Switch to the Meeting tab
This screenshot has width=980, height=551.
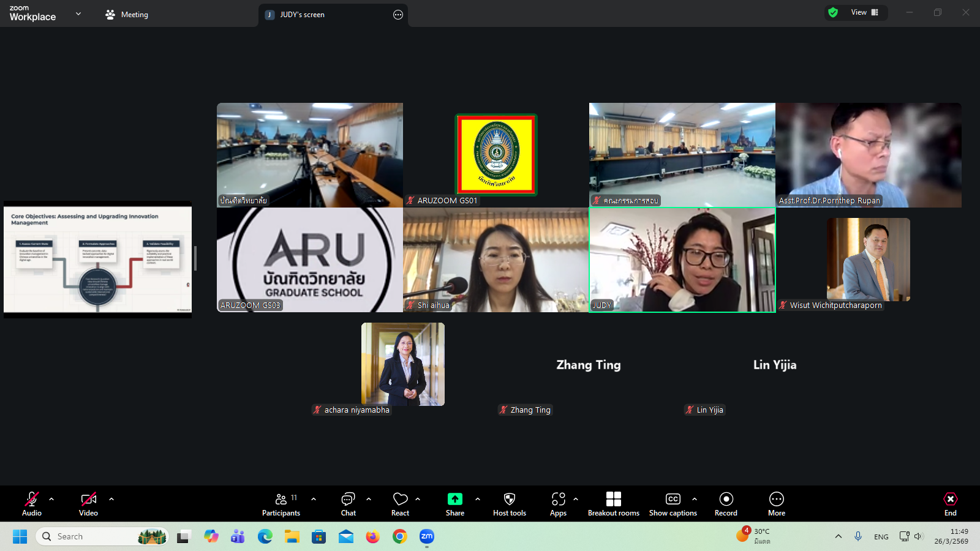[x=127, y=15]
